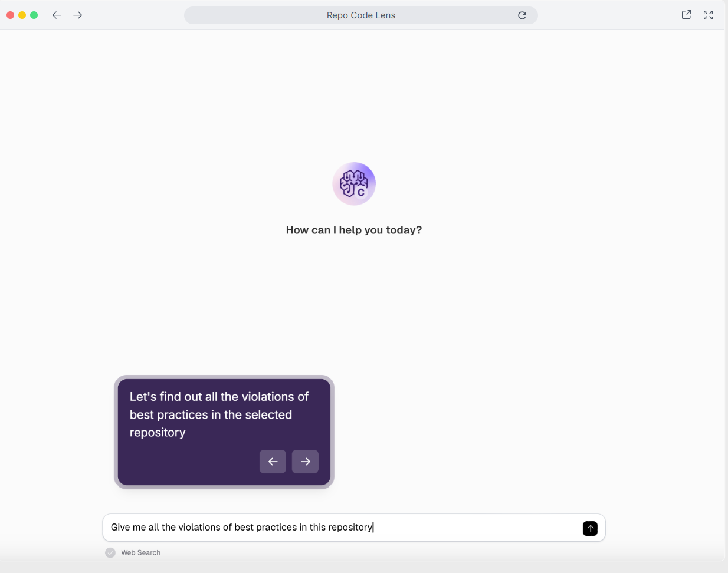The height and width of the screenshot is (573, 728).
Task: Click the Repo Code Lens address bar
Action: pos(361,15)
